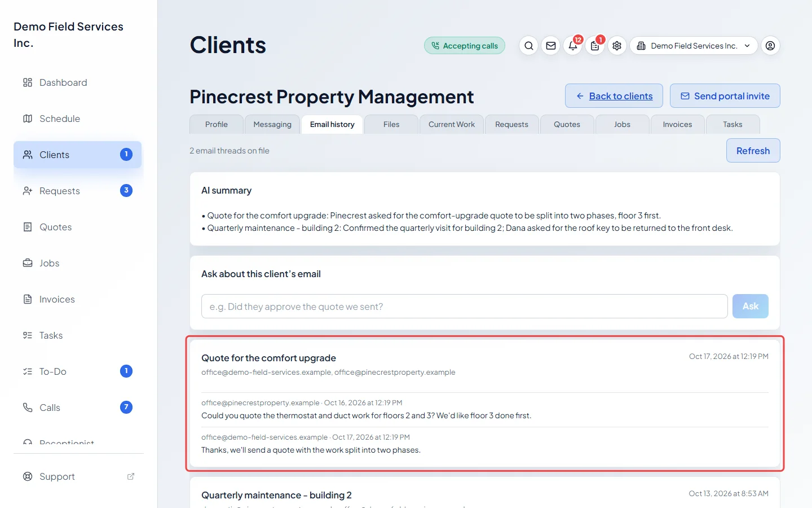Open the mail envelope icon in header
Image resolution: width=812 pixels, height=508 pixels.
point(551,46)
